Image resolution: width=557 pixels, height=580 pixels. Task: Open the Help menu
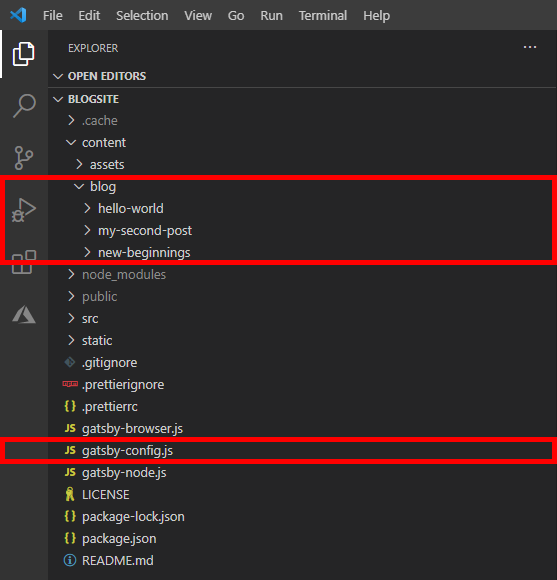point(377,16)
